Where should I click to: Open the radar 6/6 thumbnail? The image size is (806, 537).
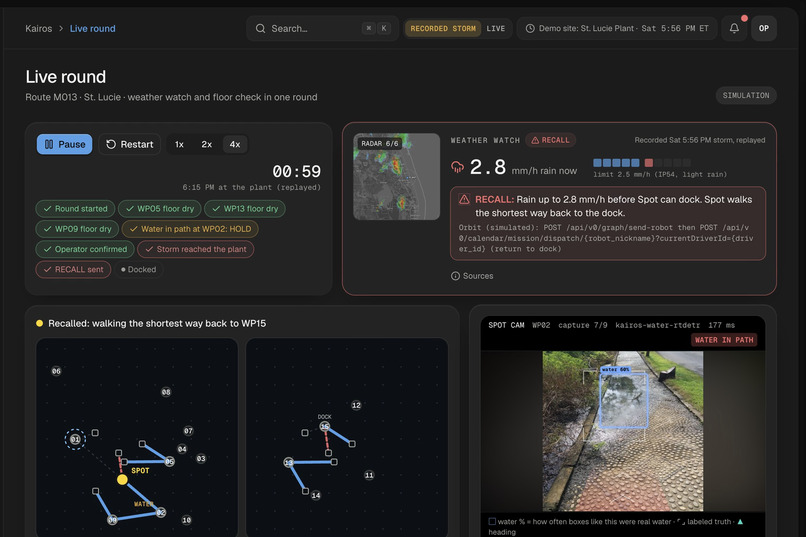point(396,176)
